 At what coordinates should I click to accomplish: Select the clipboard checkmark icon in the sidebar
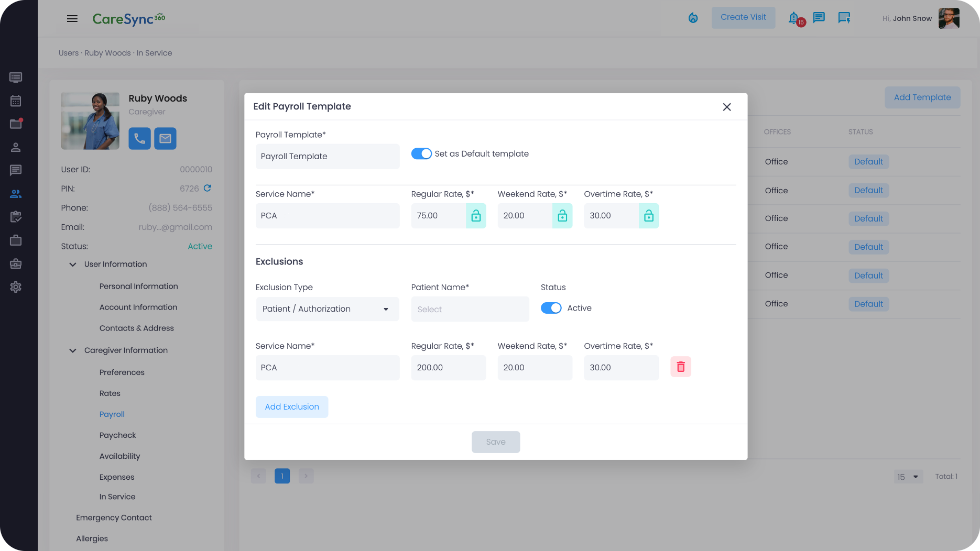16,216
